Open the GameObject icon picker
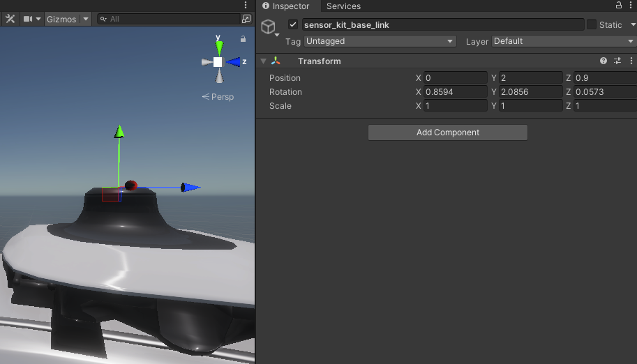Image resolution: width=637 pixels, height=364 pixels. tap(269, 28)
